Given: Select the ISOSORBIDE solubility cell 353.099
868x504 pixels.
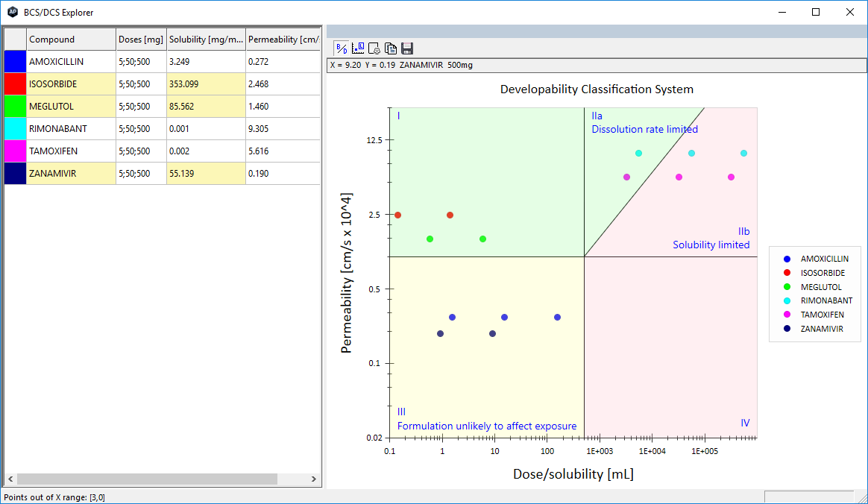Looking at the screenshot, I should point(206,84).
